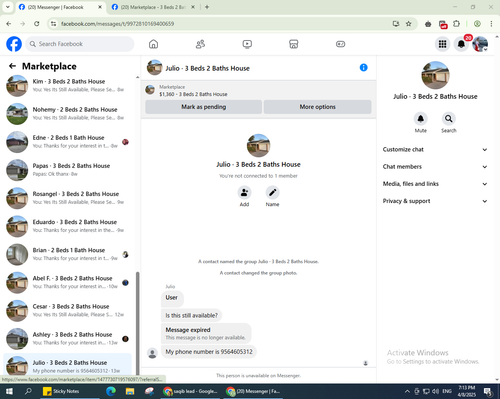Screen dimensions: 500x399
Task: Open the Marketplace icon in top navigation
Action: click(294, 44)
